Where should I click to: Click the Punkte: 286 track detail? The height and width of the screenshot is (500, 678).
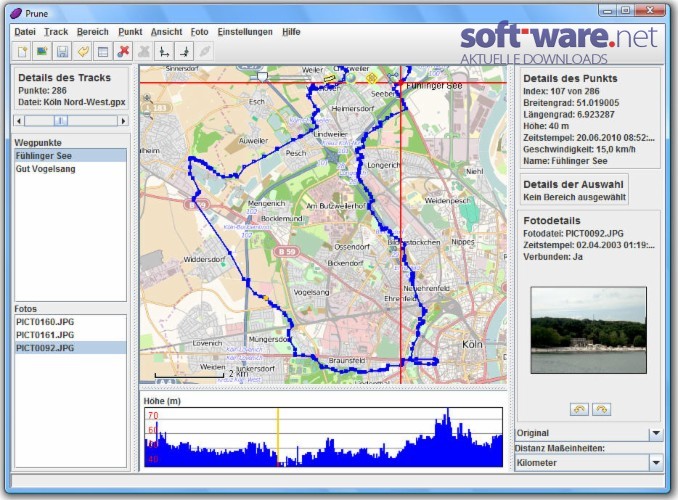tap(42, 91)
